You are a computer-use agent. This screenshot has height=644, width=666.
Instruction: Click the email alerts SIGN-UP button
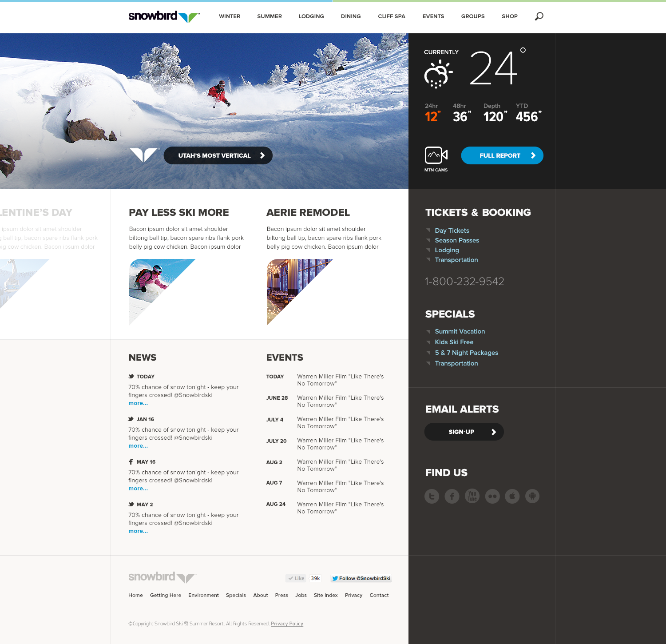tap(464, 432)
